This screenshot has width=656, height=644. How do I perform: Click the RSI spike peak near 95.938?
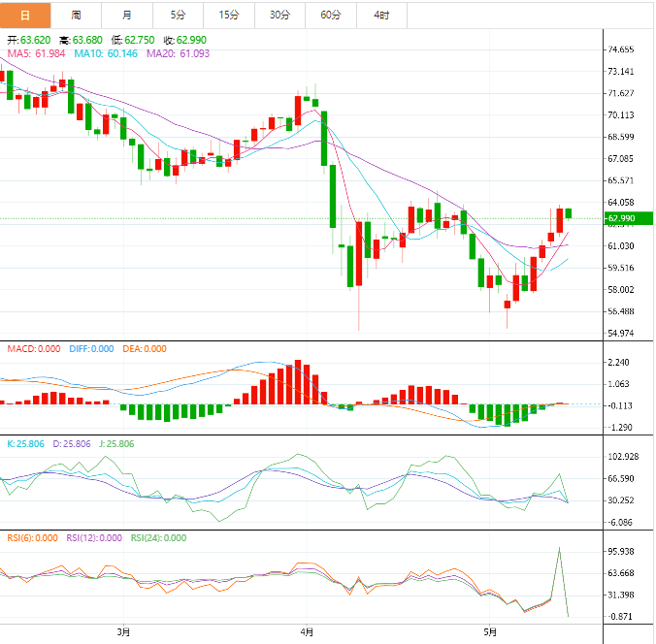click(559, 548)
